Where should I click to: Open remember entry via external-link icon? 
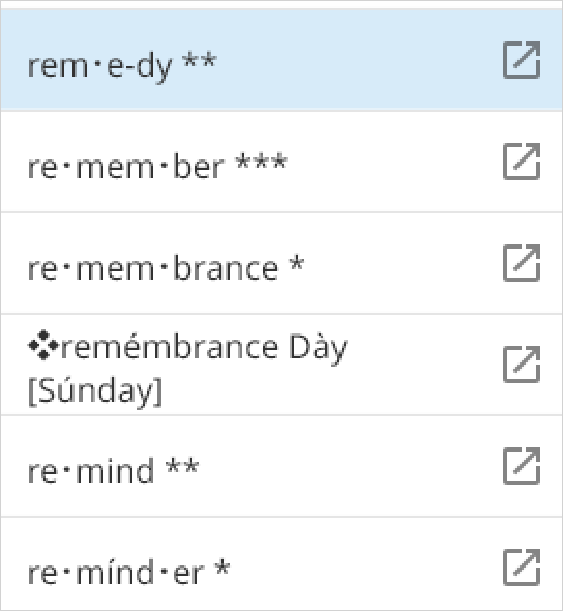[x=522, y=161]
